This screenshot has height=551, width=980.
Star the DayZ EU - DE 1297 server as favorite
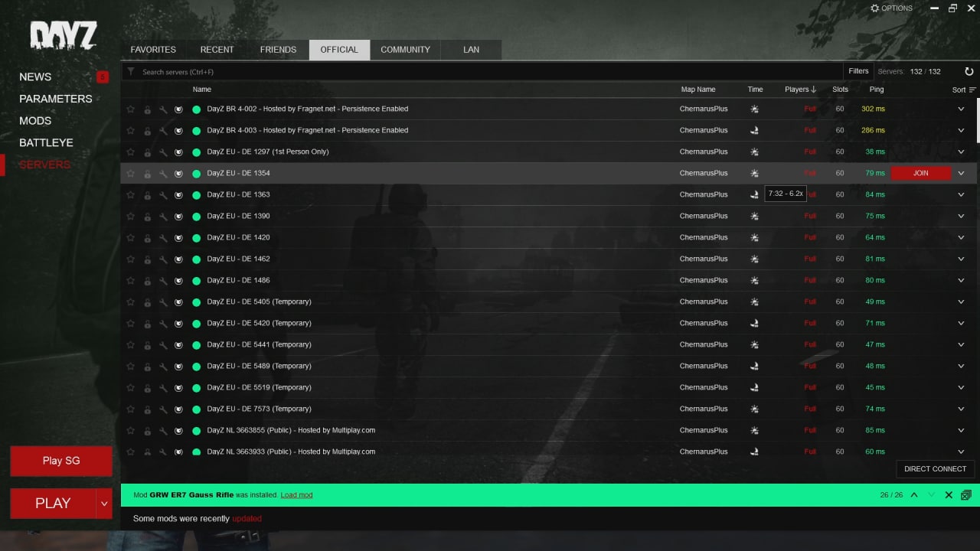point(130,152)
